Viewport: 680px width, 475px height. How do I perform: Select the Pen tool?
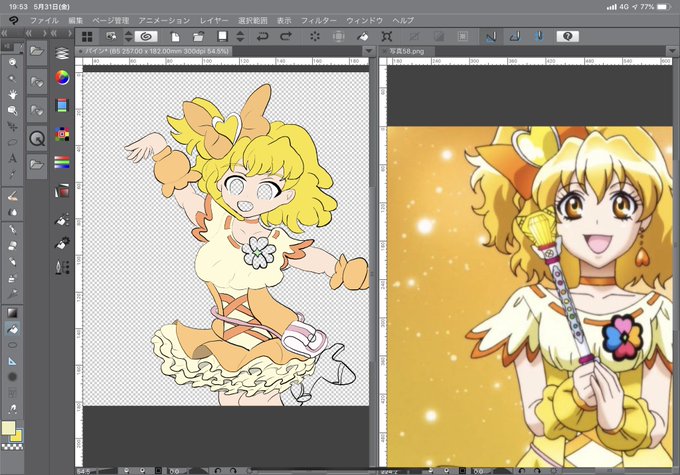13,229
